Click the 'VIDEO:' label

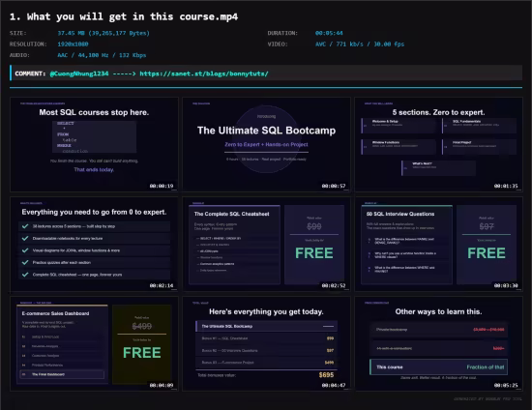278,44
